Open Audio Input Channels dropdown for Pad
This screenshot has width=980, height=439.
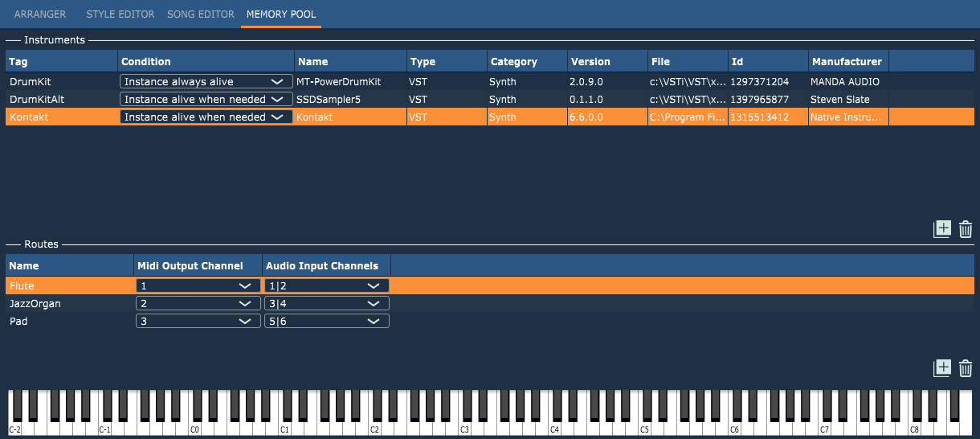click(x=327, y=321)
